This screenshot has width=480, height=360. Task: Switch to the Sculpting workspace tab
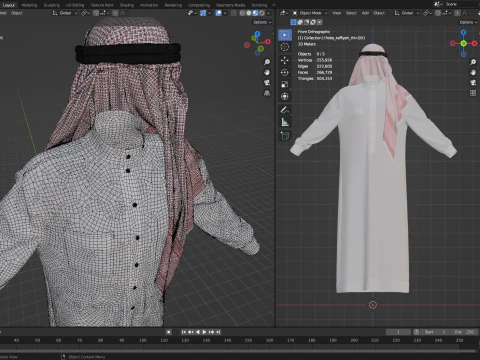click(x=52, y=5)
